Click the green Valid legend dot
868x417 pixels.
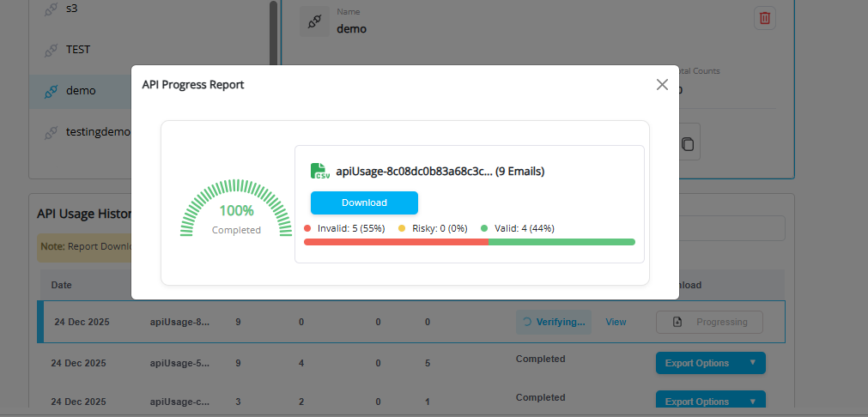484,228
